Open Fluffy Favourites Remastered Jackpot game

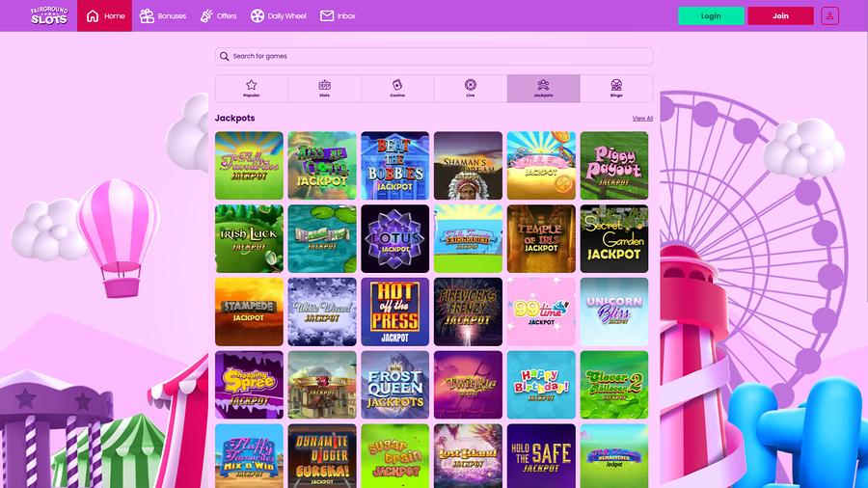(x=614, y=456)
